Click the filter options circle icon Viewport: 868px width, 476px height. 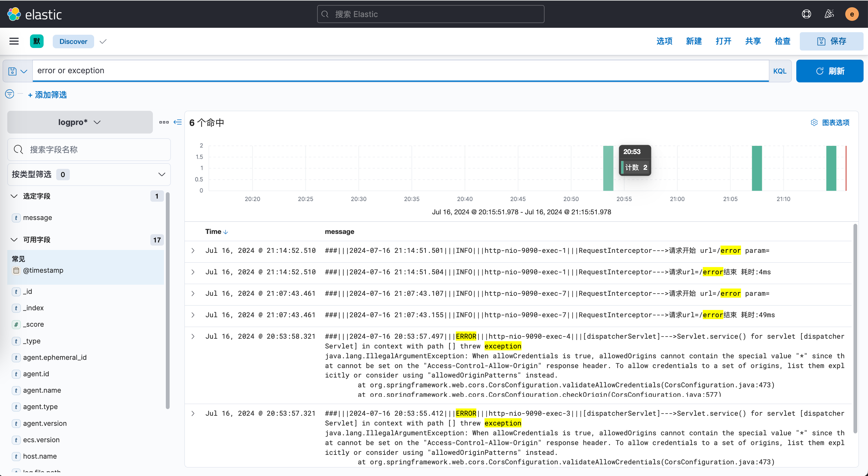pyautogui.click(x=9, y=94)
